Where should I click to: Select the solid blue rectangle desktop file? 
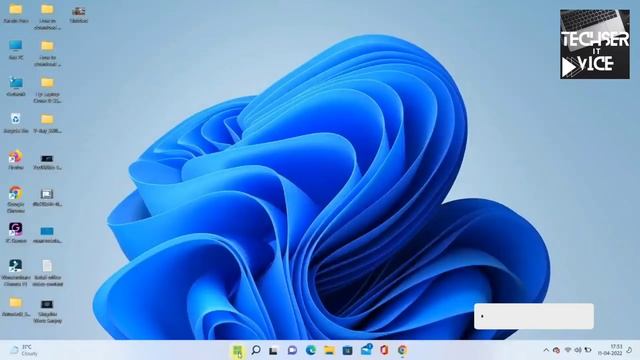47,235
